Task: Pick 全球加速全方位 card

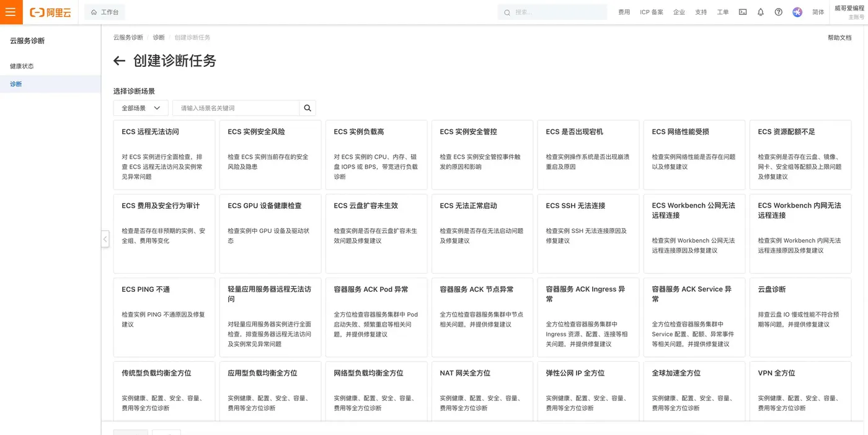Action: [694, 391]
